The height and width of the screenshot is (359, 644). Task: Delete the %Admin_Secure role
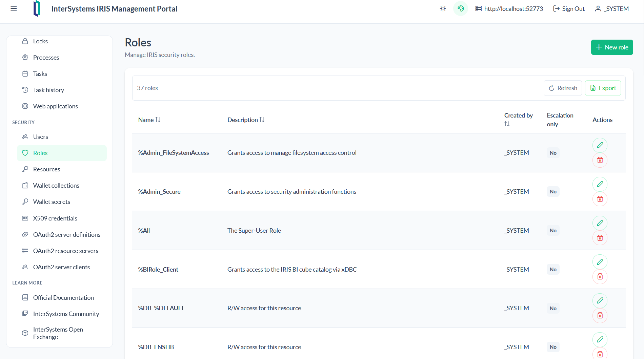600,199
